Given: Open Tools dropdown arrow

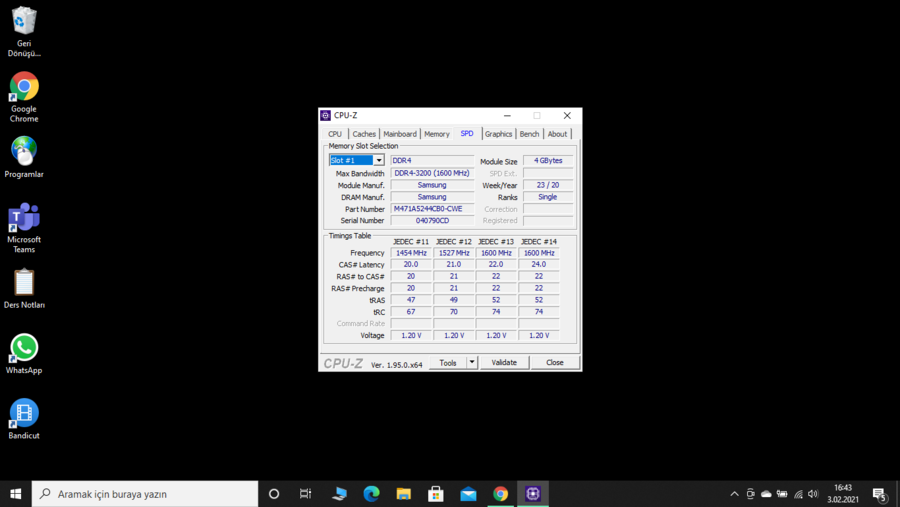Looking at the screenshot, I should [x=472, y=362].
